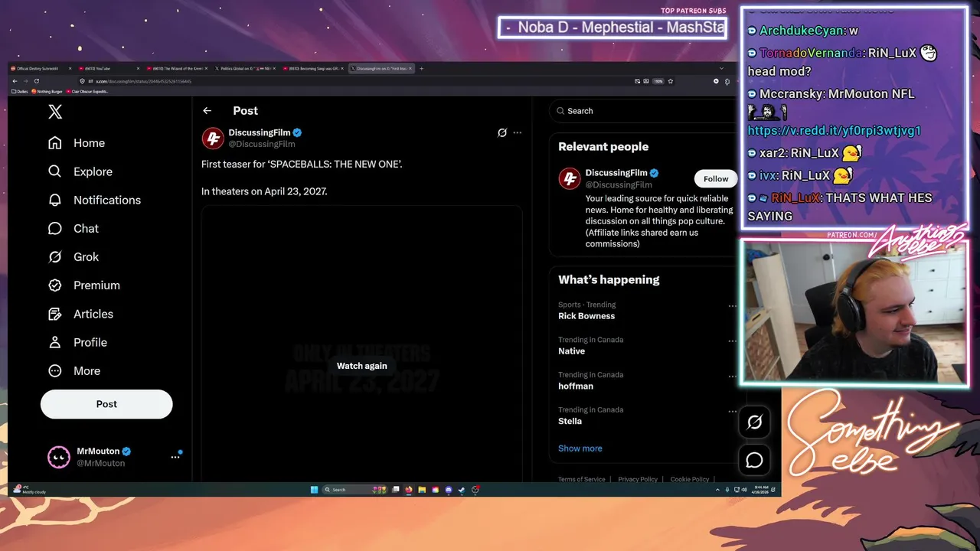The image size is (980, 551).
Task: Open Home from the X sidebar
Action: click(77, 143)
